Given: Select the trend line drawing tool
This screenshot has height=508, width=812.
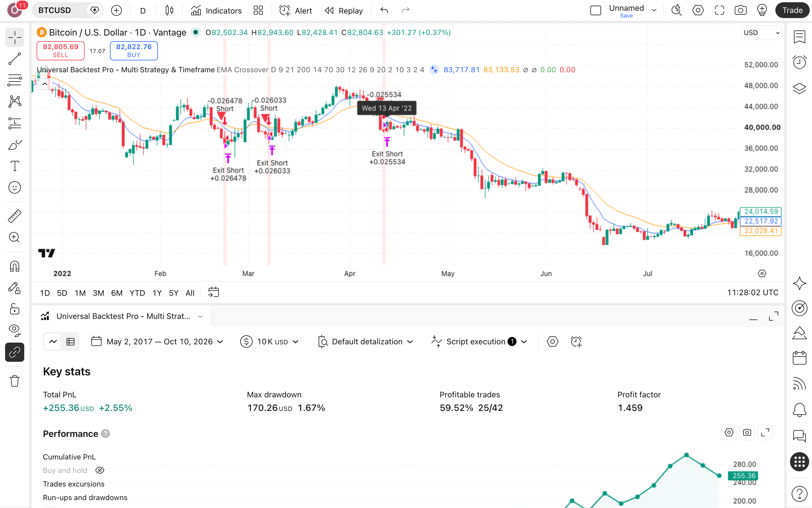Looking at the screenshot, I should tap(15, 59).
